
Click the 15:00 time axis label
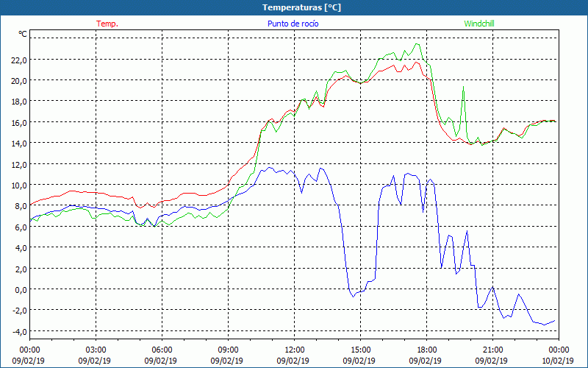click(361, 350)
